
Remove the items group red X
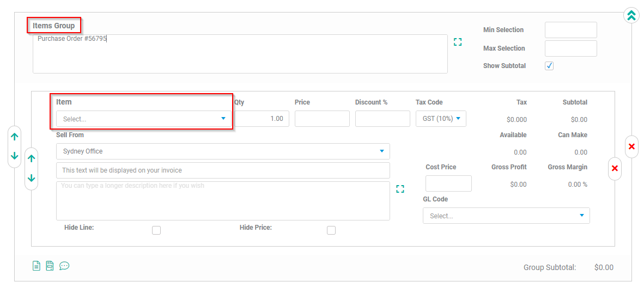(x=631, y=146)
